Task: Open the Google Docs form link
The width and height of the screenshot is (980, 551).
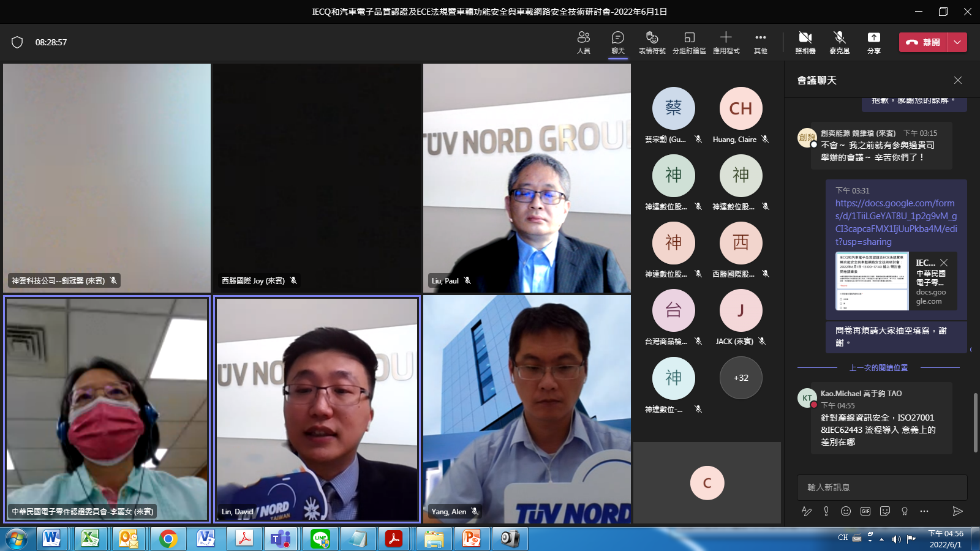Action: coord(896,222)
